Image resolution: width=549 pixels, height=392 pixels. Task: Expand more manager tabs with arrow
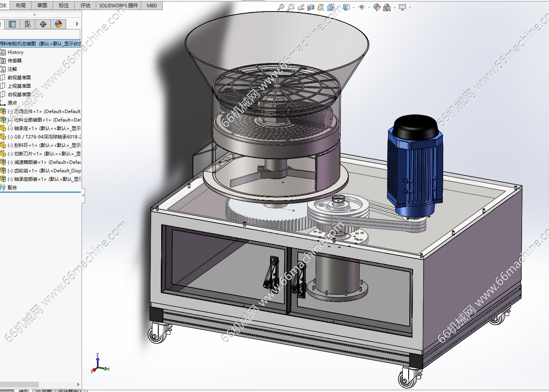click(x=77, y=24)
